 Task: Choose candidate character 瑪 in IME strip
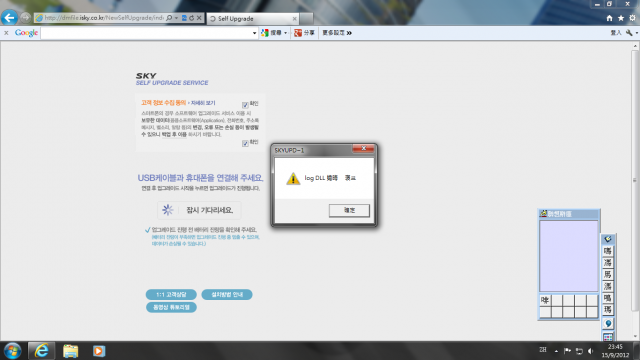tap(608, 310)
